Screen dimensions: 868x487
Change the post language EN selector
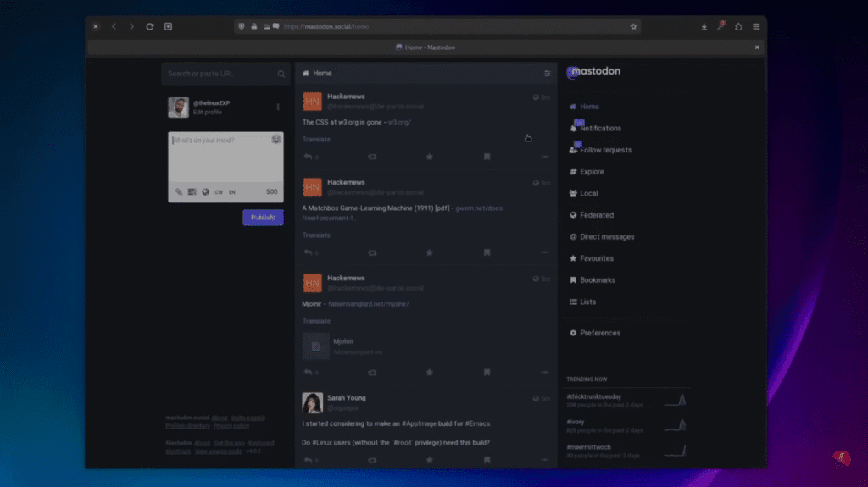point(232,192)
